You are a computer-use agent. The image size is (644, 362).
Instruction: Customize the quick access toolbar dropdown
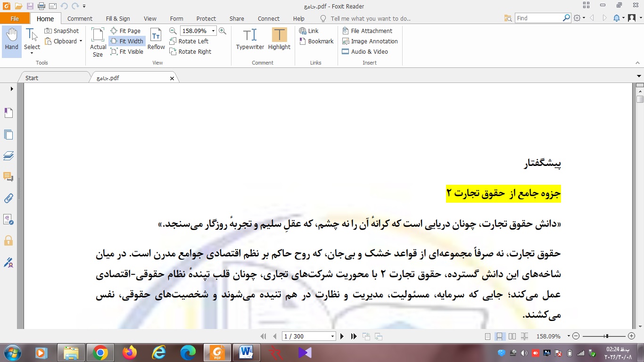click(x=84, y=6)
